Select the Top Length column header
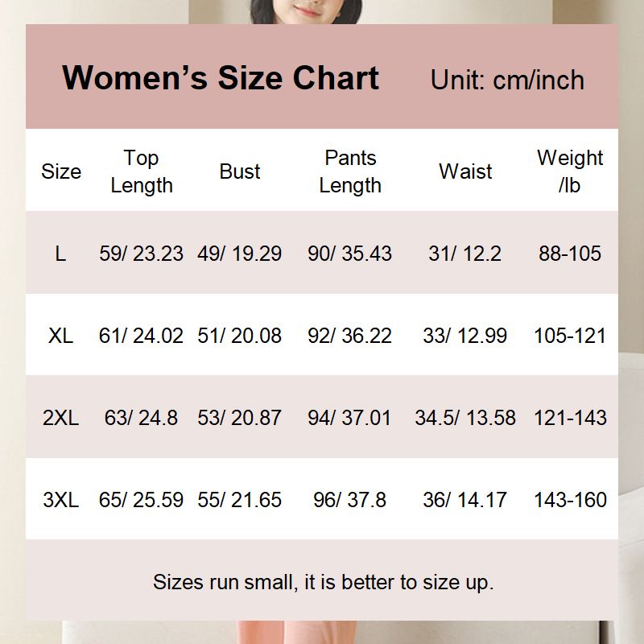The height and width of the screenshot is (644, 644). tap(142, 171)
